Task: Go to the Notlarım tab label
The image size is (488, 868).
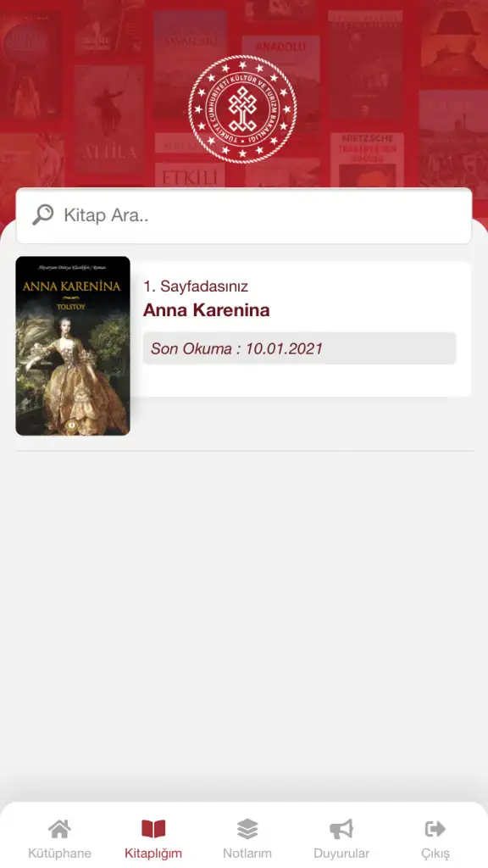Action: 247,853
